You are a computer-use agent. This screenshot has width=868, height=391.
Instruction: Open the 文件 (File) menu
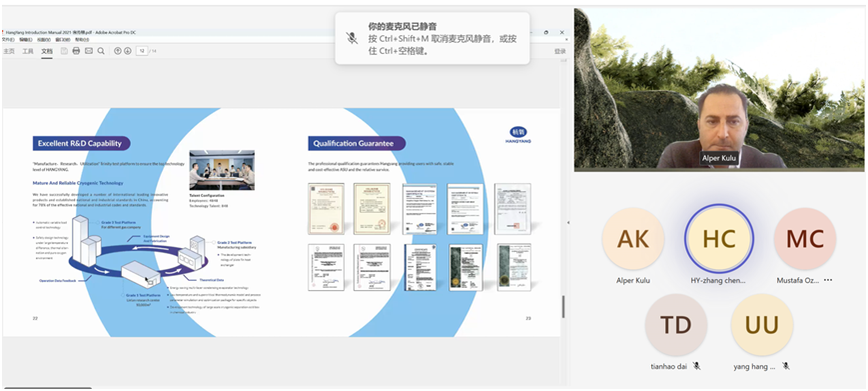tap(8, 40)
